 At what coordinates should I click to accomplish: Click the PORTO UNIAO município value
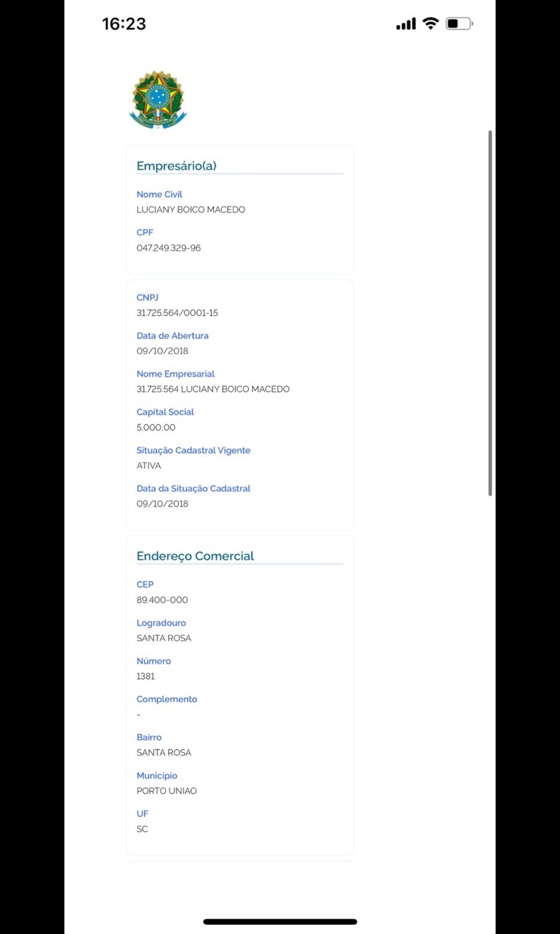tap(167, 791)
